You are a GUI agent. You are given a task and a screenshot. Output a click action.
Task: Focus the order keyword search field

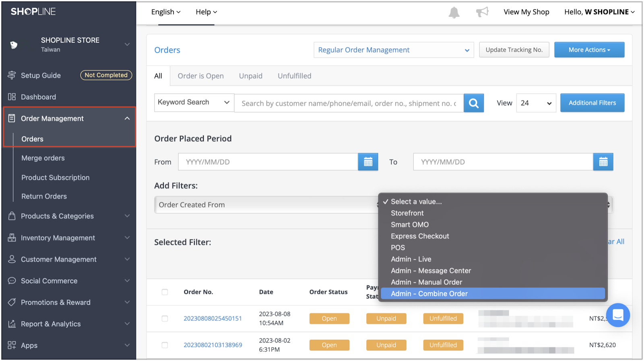(x=349, y=103)
